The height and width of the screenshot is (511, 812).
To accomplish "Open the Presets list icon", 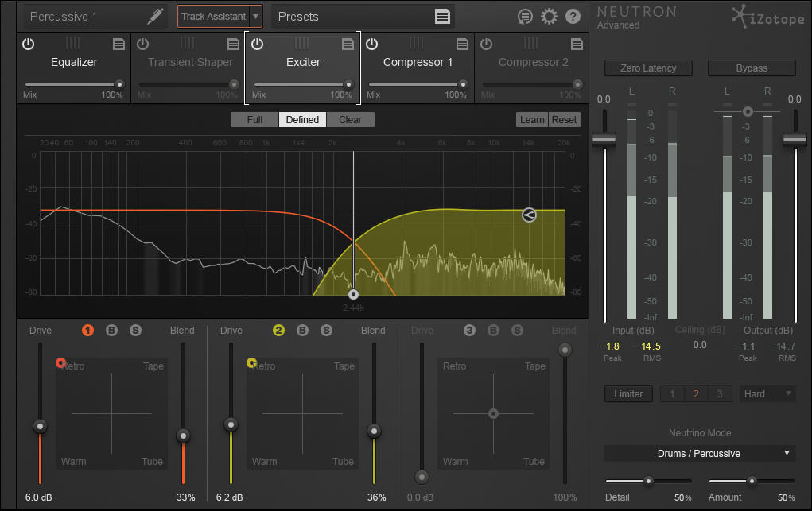I will (x=442, y=17).
